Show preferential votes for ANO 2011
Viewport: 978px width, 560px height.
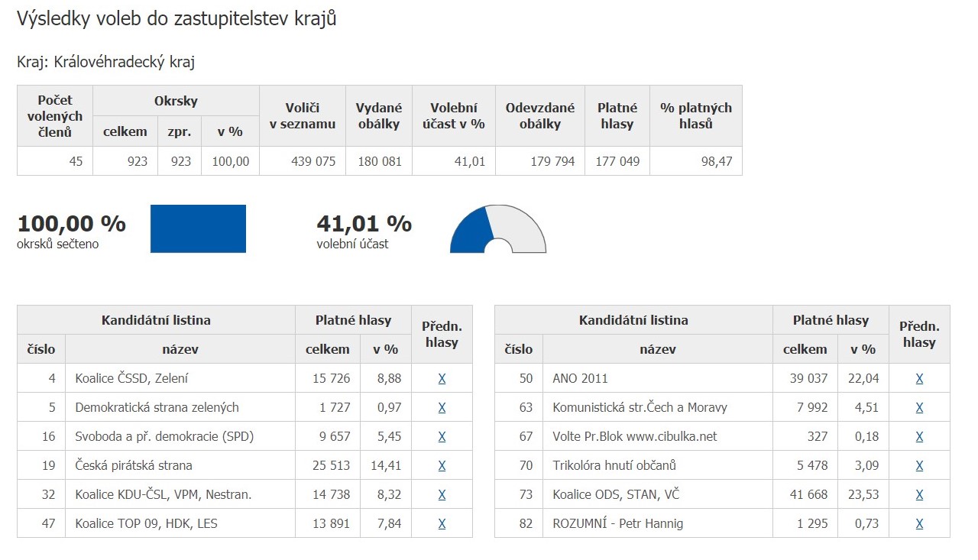919,378
